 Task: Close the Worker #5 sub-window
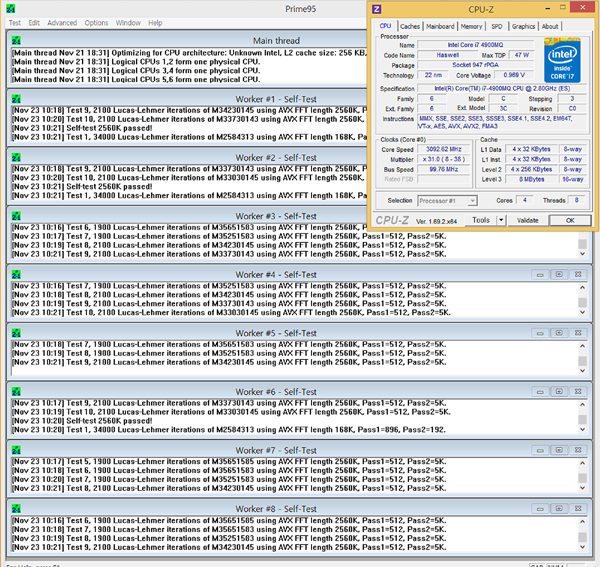tap(578, 333)
